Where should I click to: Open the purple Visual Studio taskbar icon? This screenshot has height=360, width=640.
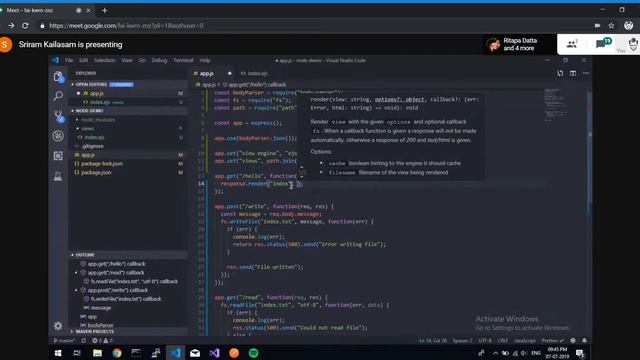point(215,353)
